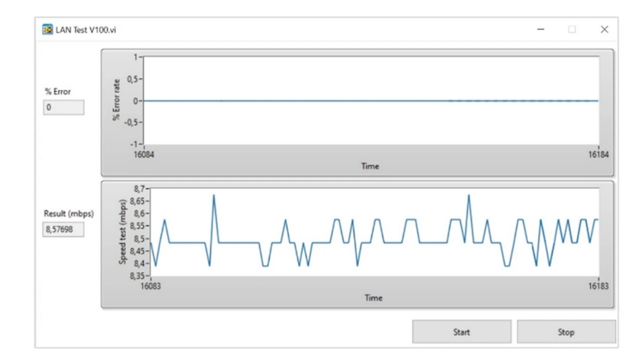Image resolution: width=644 pixels, height=363 pixels.
Task: Click the greyed-out maximize window button
Action: pyautogui.click(x=572, y=30)
